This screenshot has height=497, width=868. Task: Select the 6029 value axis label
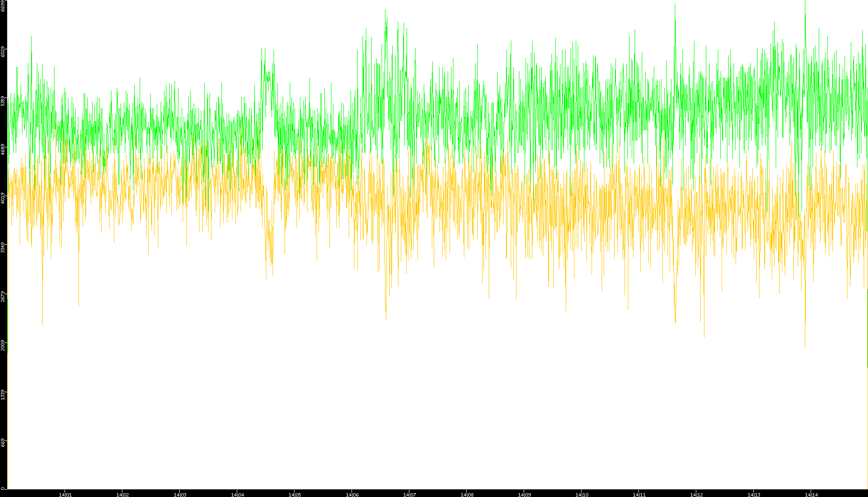[3, 52]
